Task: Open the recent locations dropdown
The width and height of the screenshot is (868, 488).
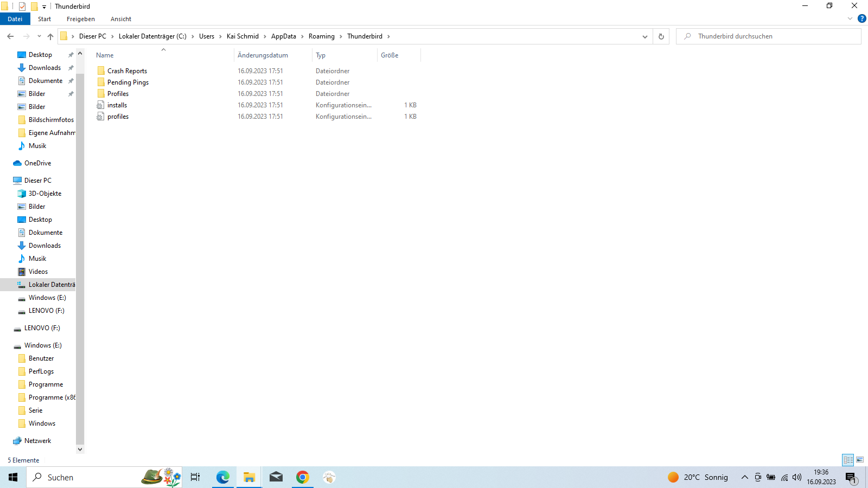Action: click(x=39, y=36)
